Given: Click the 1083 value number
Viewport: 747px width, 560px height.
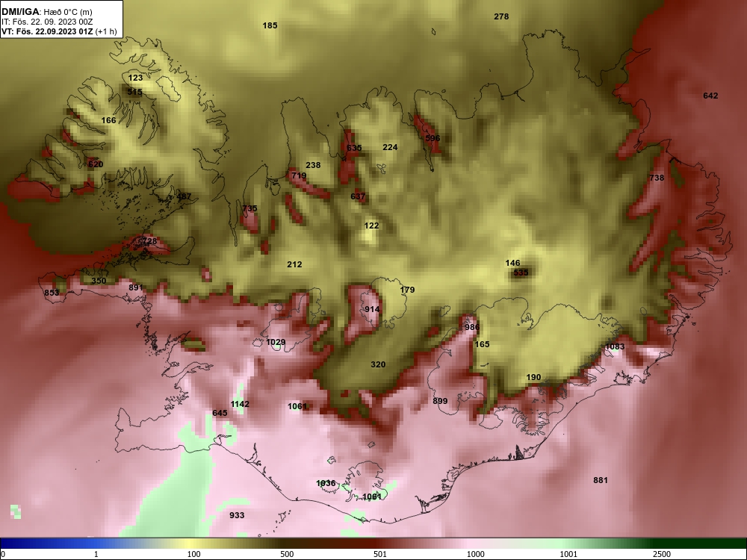Looking at the screenshot, I should click(x=615, y=347).
